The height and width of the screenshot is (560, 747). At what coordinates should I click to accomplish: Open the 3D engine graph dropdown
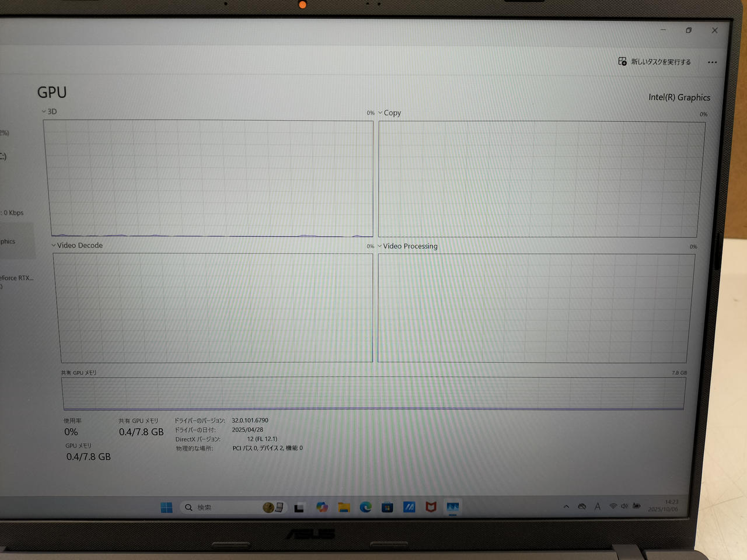coord(44,111)
